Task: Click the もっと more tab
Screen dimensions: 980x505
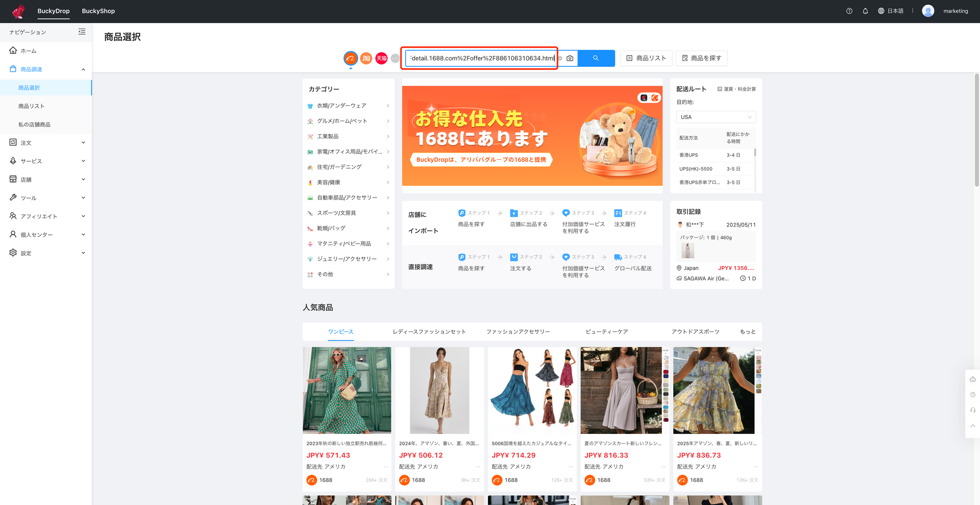Action: 748,332
